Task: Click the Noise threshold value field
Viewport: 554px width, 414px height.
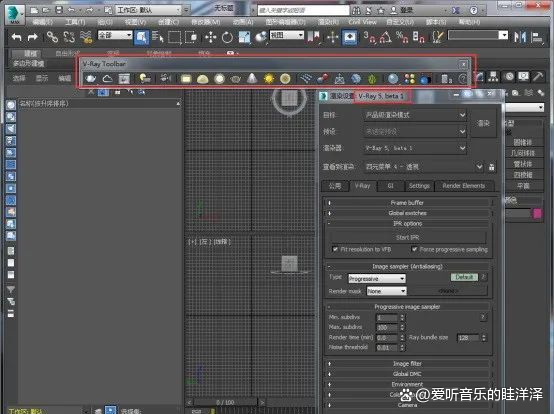Action: (387, 348)
